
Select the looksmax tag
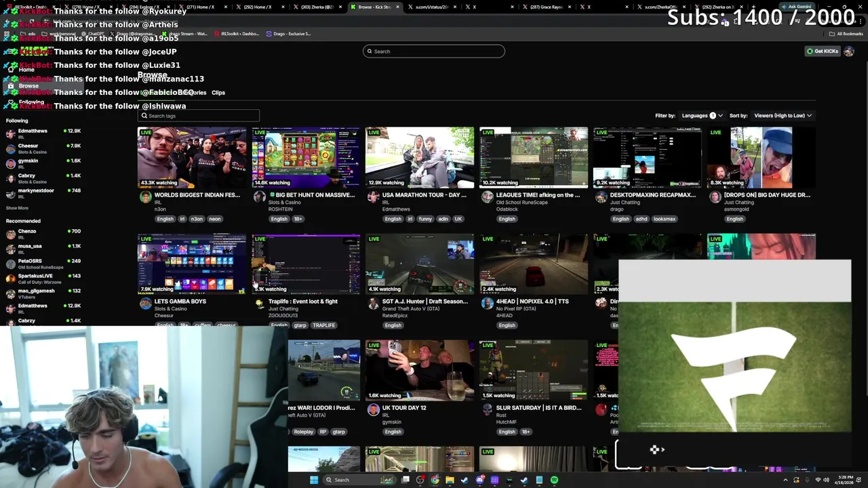[x=665, y=219]
